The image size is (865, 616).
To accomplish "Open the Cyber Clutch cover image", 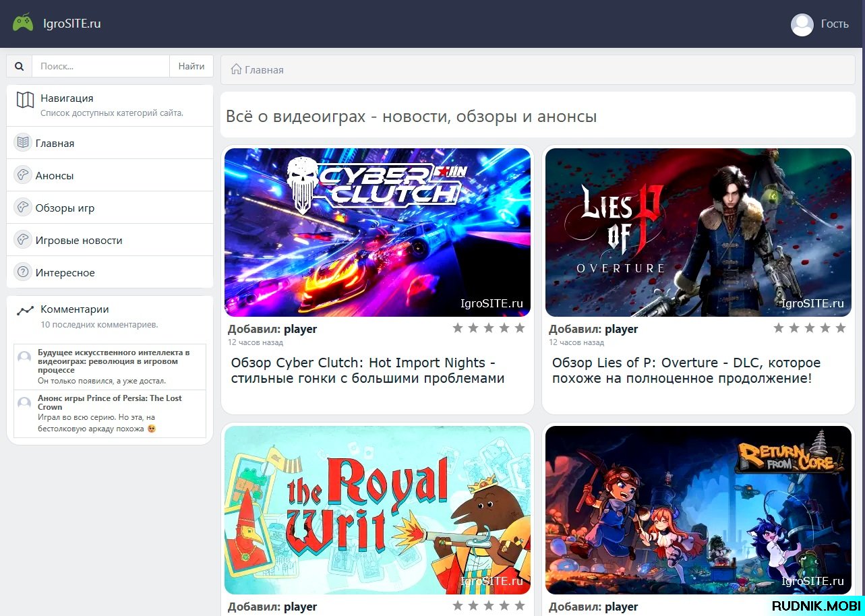I will 378,233.
